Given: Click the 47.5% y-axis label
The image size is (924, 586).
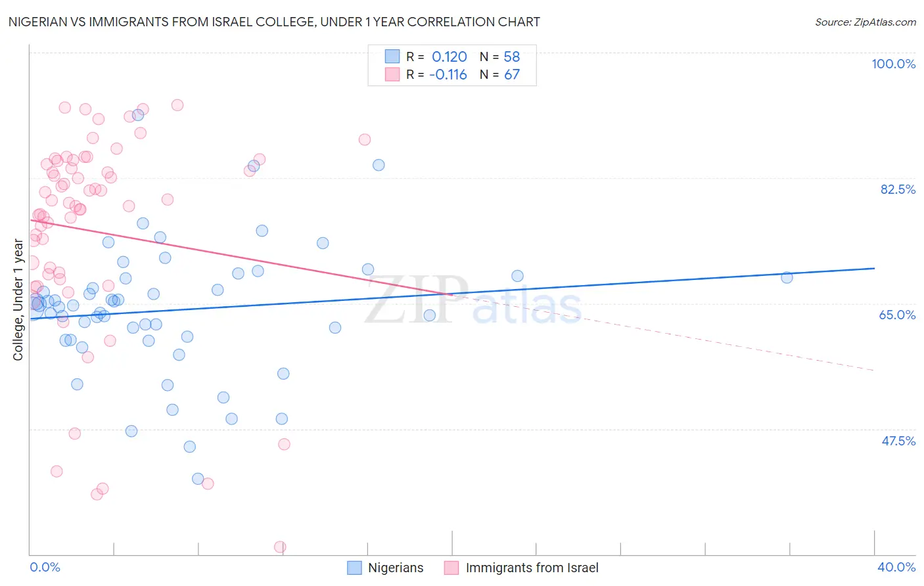Looking at the screenshot, I should 898,441.
